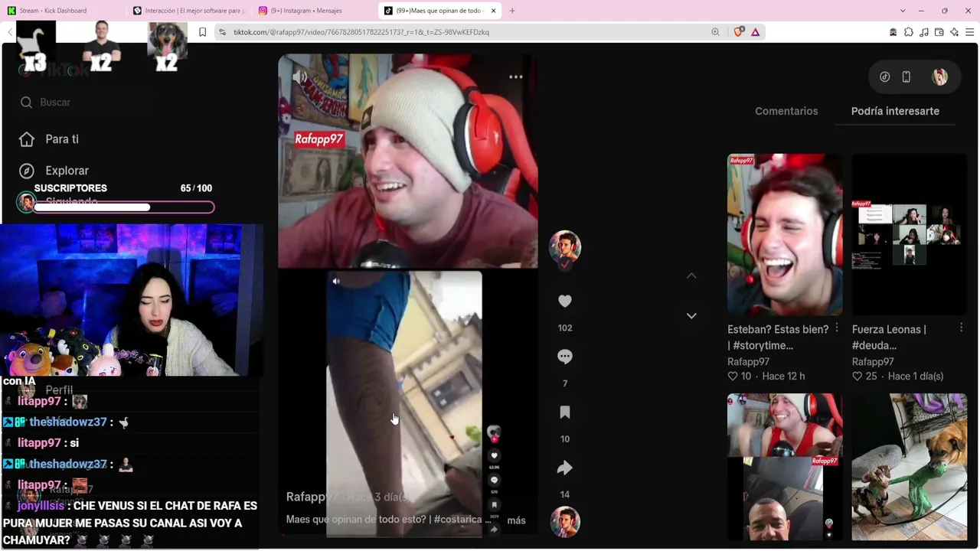This screenshot has width=980, height=551.
Task: Open the zoom magnifier in address bar
Action: coord(716,32)
